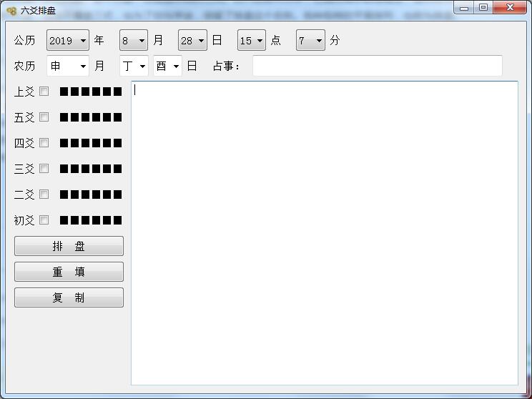Click the 六爻排盘 app icon in title bar

[11, 11]
